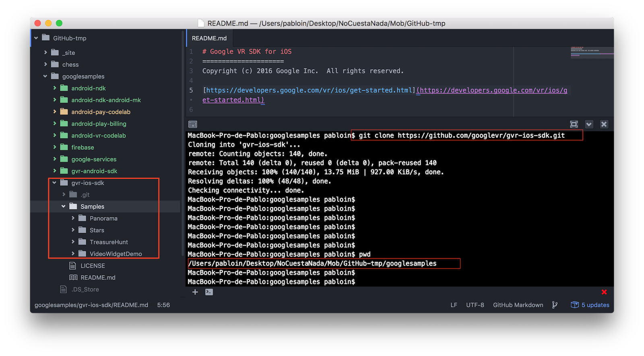Switch to the README.md tab
The width and height of the screenshot is (644, 356).
point(209,38)
